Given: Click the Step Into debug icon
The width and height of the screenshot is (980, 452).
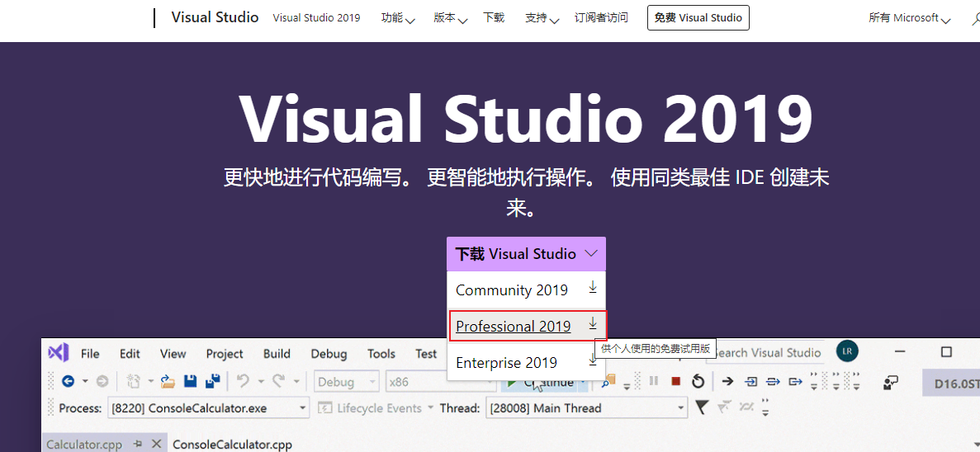Looking at the screenshot, I should (751, 381).
